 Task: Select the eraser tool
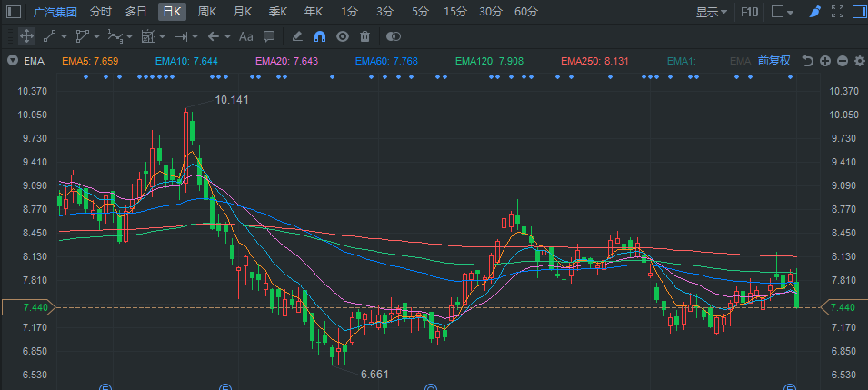[x=297, y=36]
